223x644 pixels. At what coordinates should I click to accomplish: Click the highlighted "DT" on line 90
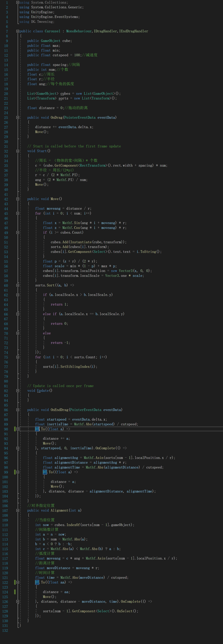[37, 429]
